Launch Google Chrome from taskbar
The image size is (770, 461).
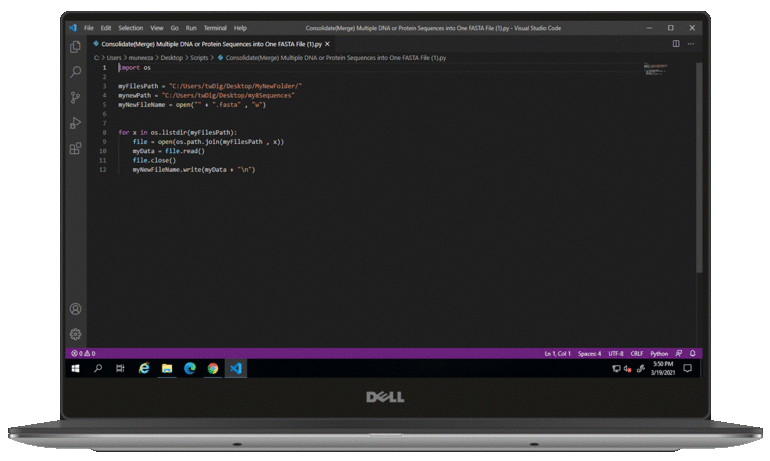pyautogui.click(x=213, y=368)
